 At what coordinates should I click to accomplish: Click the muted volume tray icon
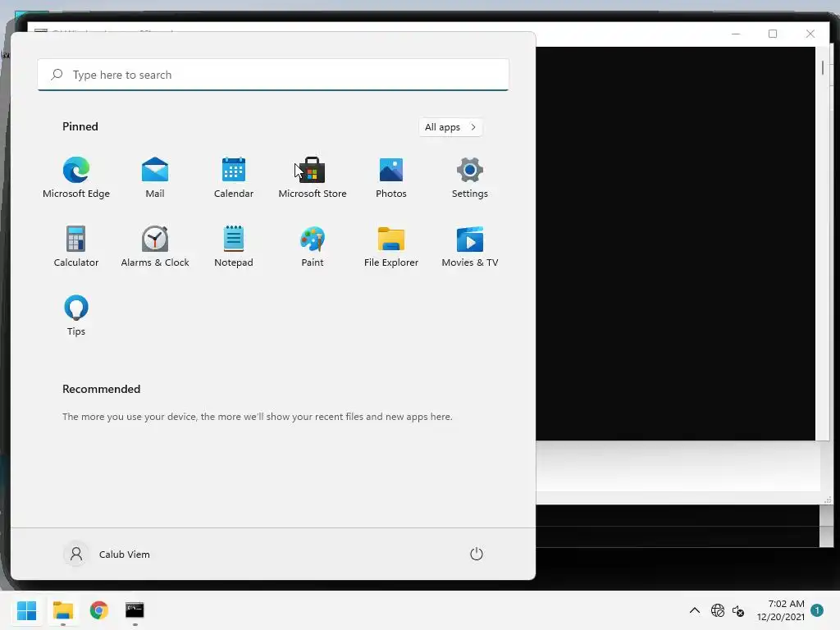point(738,610)
